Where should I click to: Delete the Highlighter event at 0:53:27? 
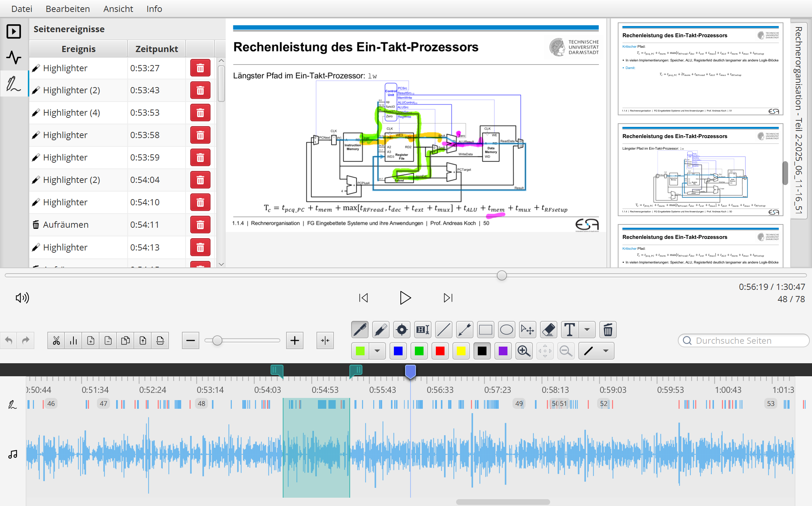(200, 68)
